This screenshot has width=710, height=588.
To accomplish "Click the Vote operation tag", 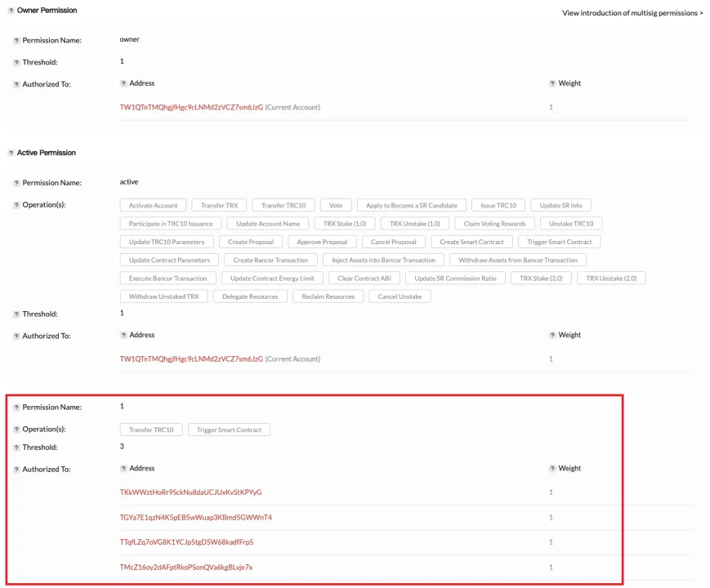I will (x=336, y=206).
